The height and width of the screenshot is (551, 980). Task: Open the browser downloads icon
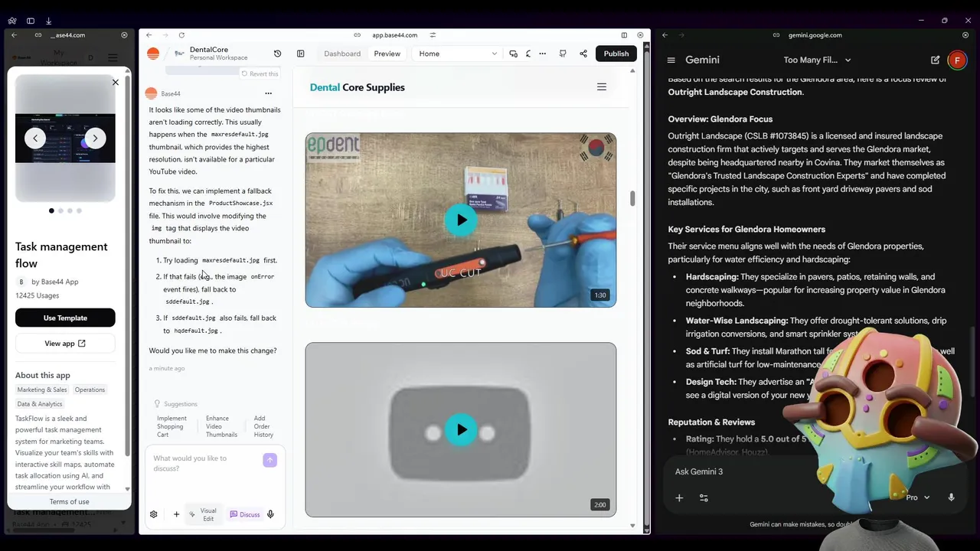click(x=48, y=21)
